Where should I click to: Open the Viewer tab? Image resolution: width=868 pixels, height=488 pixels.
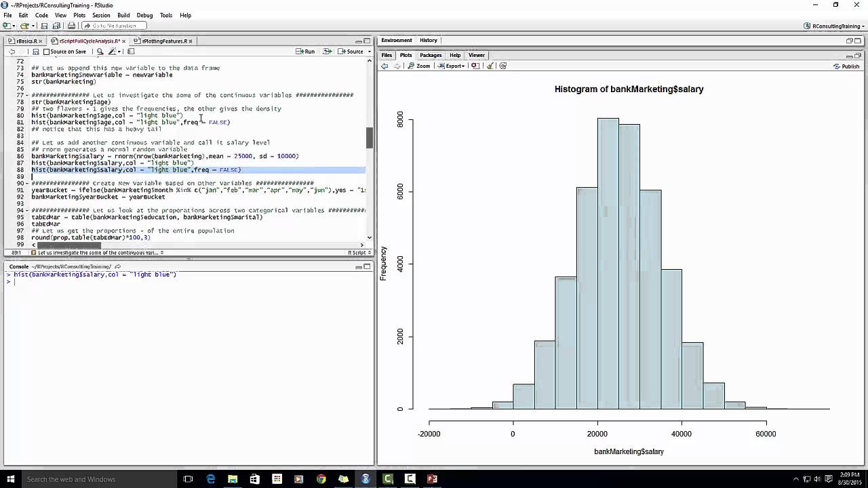pyautogui.click(x=477, y=56)
